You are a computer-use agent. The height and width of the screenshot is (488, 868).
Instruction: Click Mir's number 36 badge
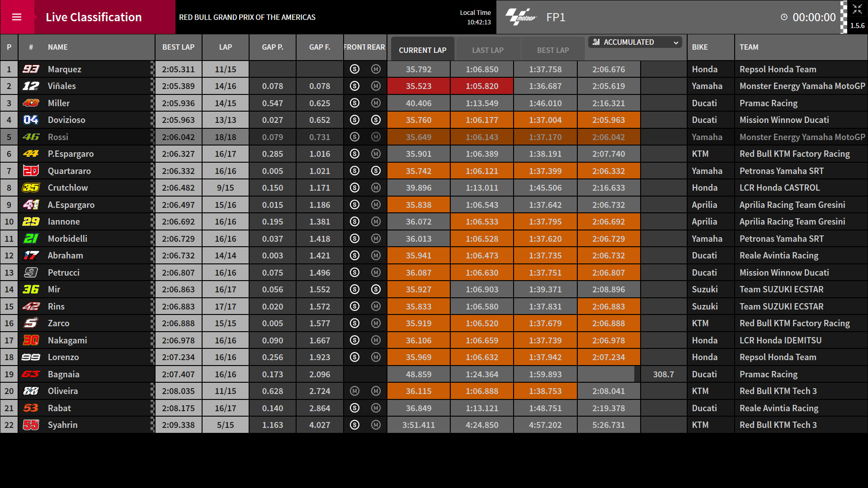pos(31,289)
